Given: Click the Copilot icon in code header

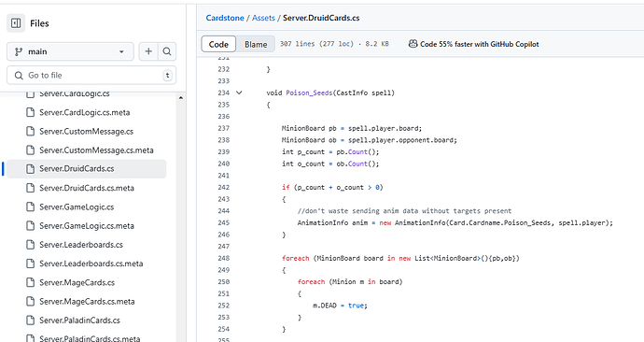Looking at the screenshot, I should 413,44.
